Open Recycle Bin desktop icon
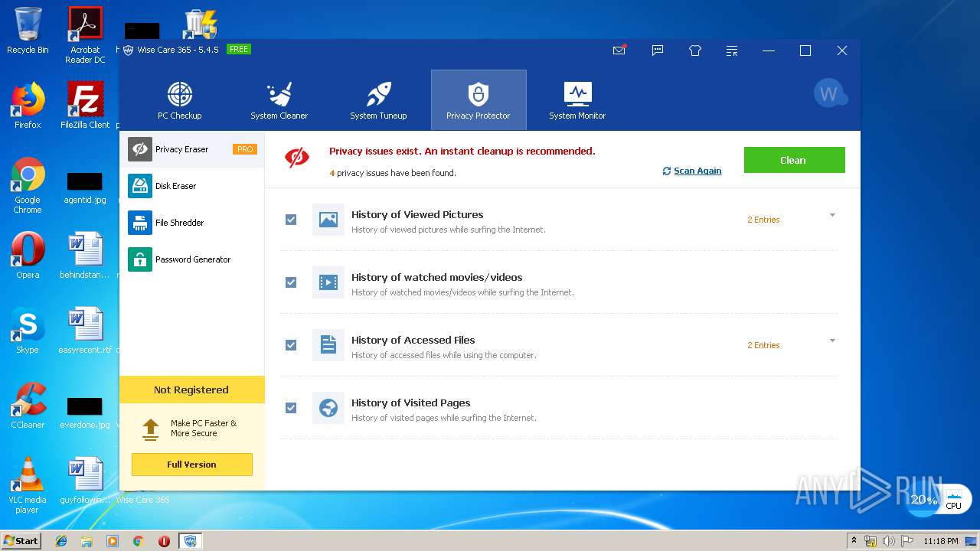980x551 pixels. click(x=28, y=31)
